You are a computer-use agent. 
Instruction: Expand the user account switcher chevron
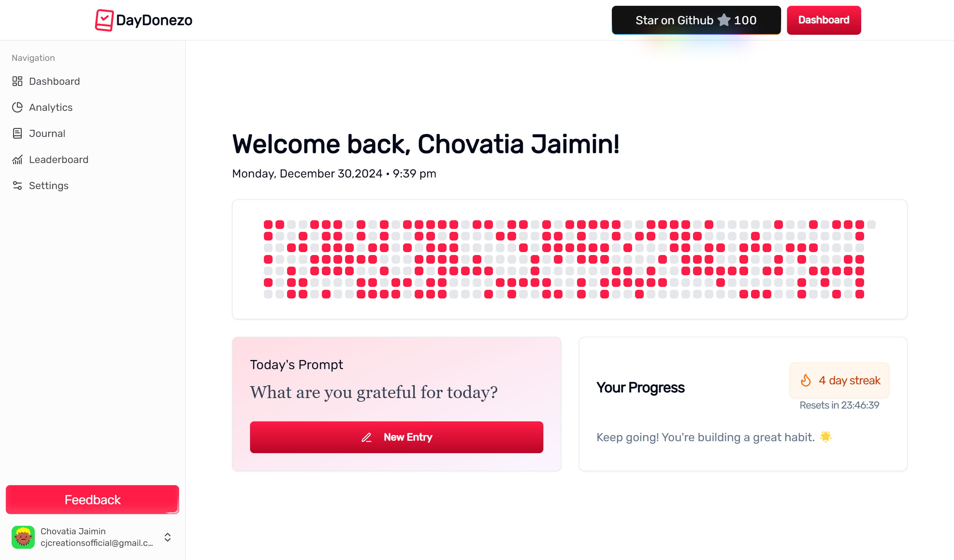(168, 537)
